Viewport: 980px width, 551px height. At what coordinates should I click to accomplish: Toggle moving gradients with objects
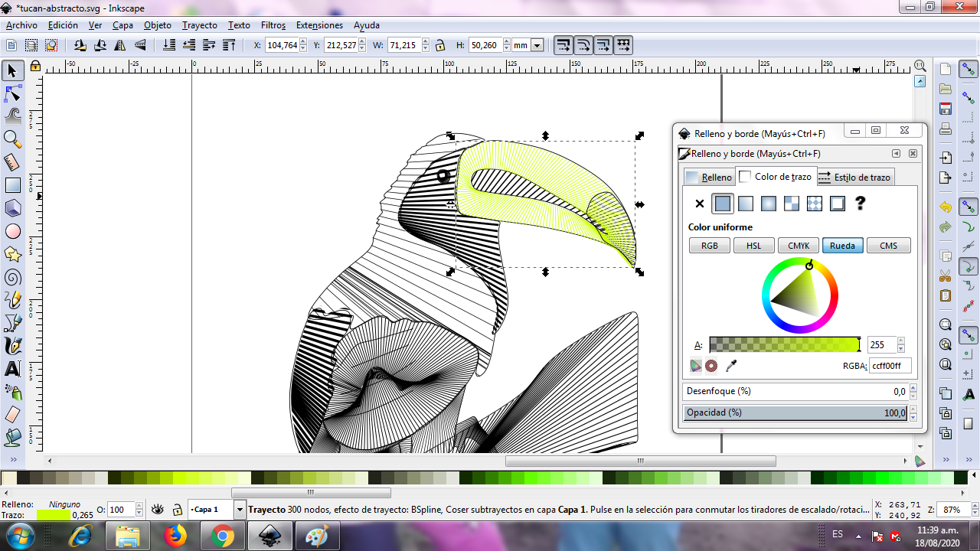[x=603, y=46]
